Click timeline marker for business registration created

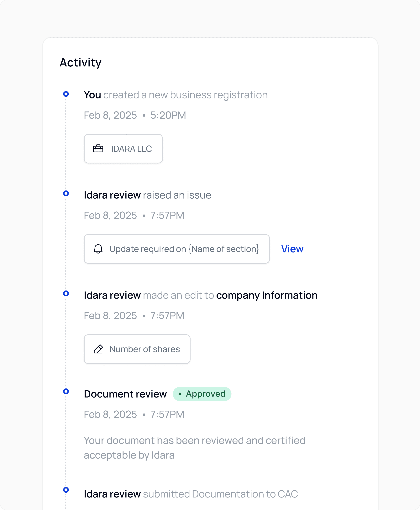click(x=66, y=94)
